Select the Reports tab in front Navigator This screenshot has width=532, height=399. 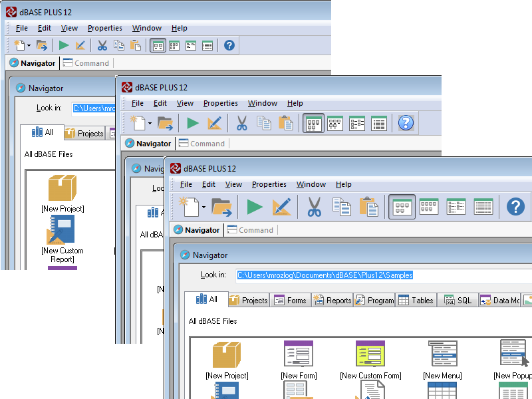pos(332,301)
